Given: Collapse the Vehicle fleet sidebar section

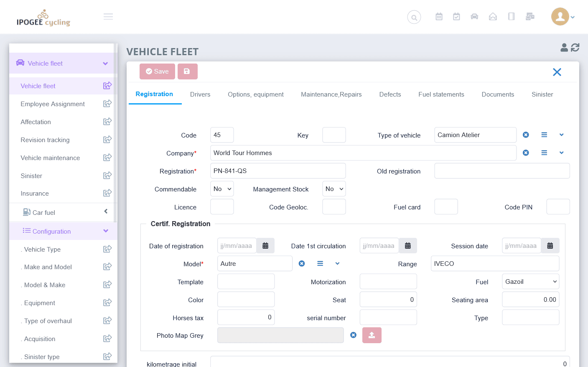Looking at the screenshot, I should tap(105, 64).
